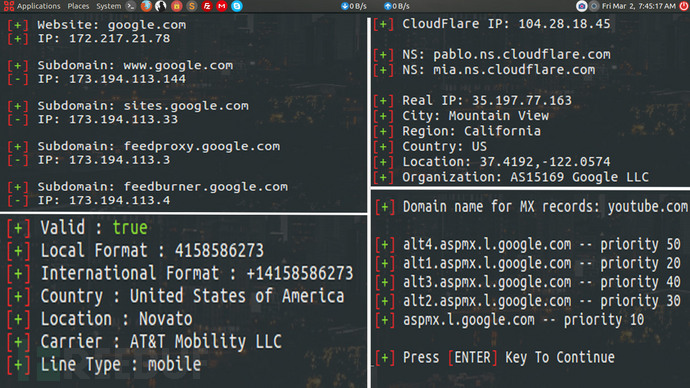The height and width of the screenshot is (388, 690).
Task: Open the System menu
Action: [108, 6]
